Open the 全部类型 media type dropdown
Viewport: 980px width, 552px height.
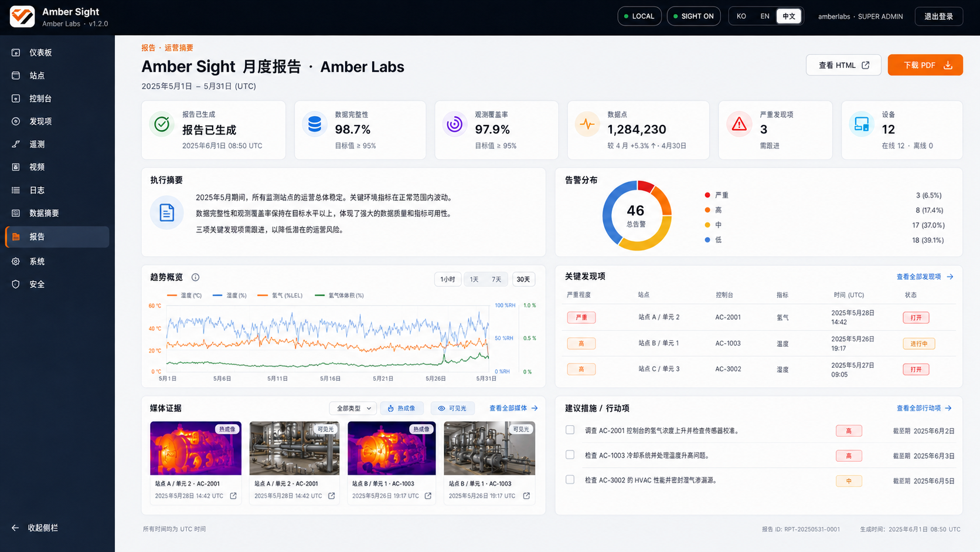pos(353,408)
